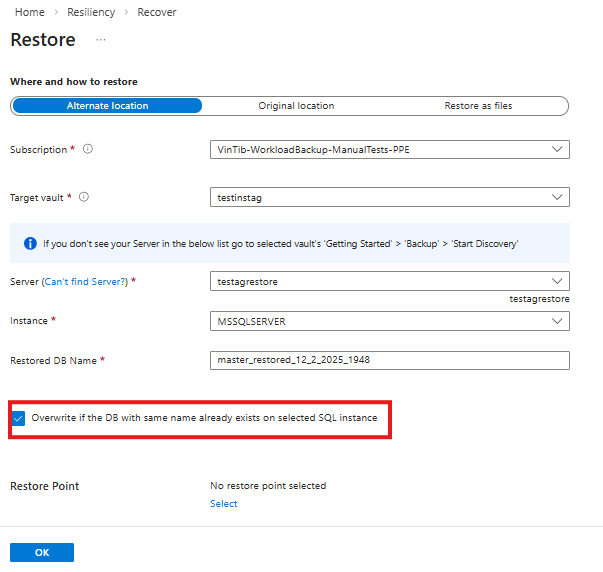Click the Target vault info icon

(x=84, y=197)
